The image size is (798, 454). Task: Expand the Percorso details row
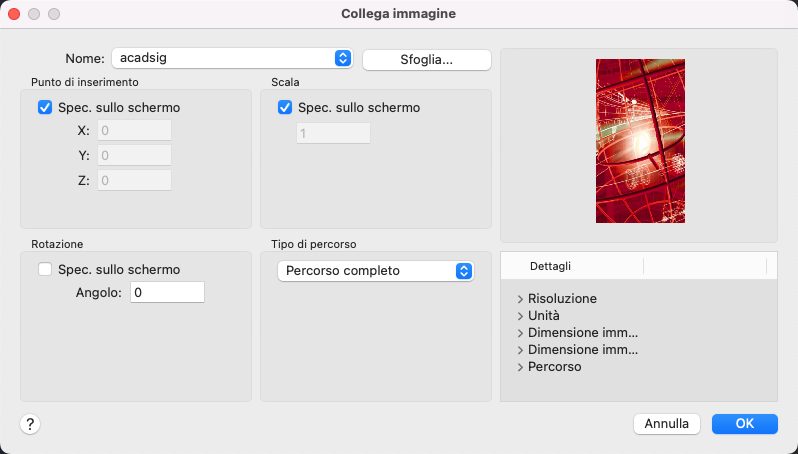pos(521,367)
